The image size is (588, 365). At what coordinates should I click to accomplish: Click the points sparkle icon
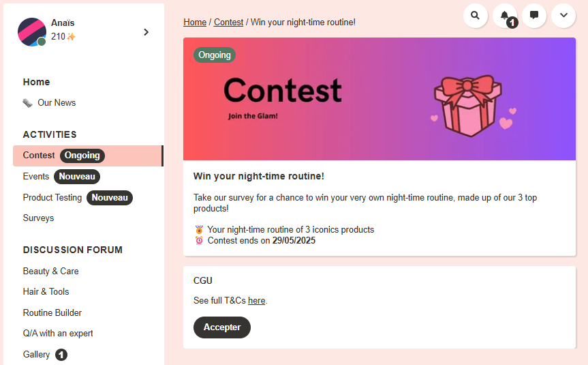[71, 37]
